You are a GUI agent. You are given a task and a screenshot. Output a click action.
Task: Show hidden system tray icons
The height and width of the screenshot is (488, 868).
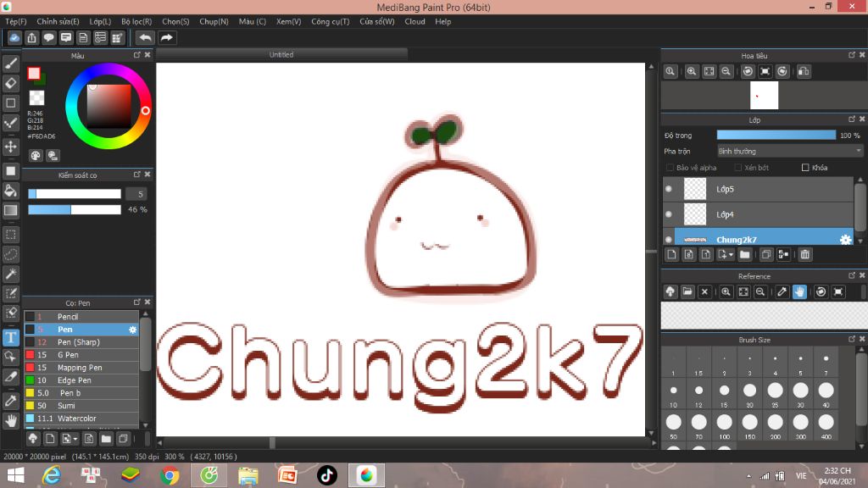[x=749, y=476]
